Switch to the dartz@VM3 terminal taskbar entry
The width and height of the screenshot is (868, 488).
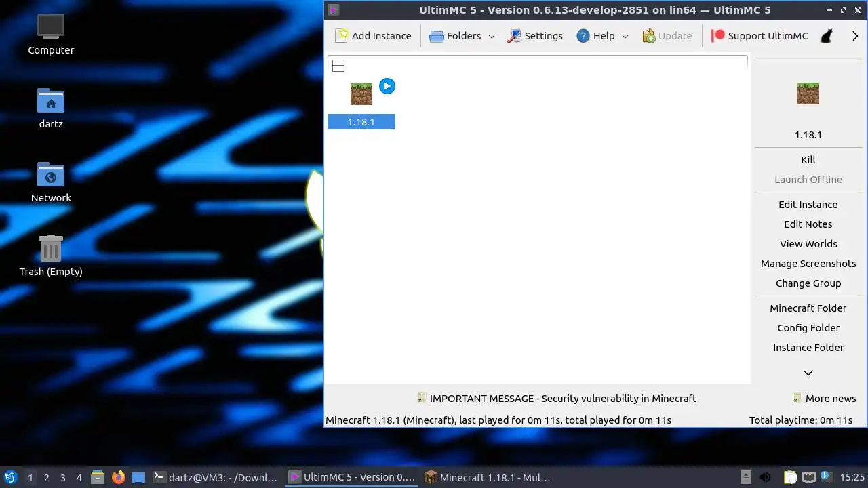point(215,477)
